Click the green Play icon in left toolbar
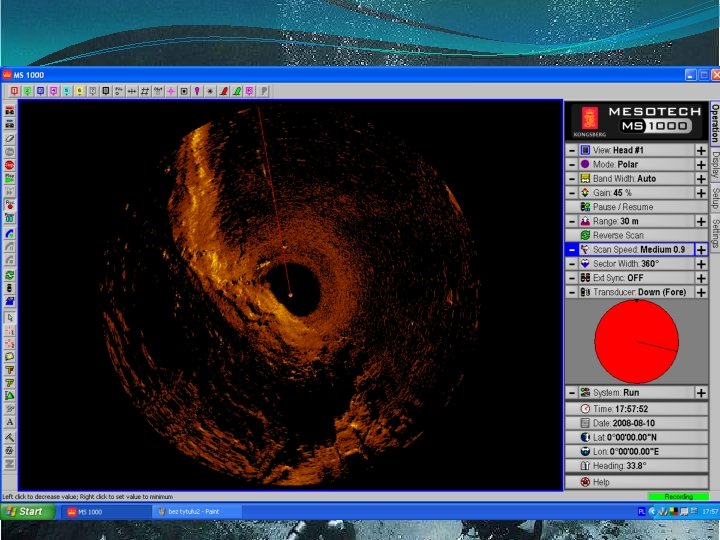The width and height of the screenshot is (720, 540). [9, 178]
